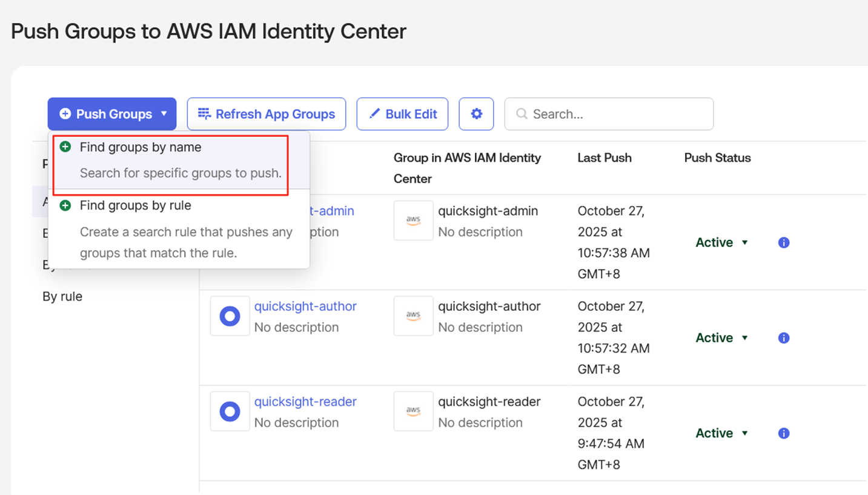Open the quicksight-reader group link
868x495 pixels.
[305, 402]
